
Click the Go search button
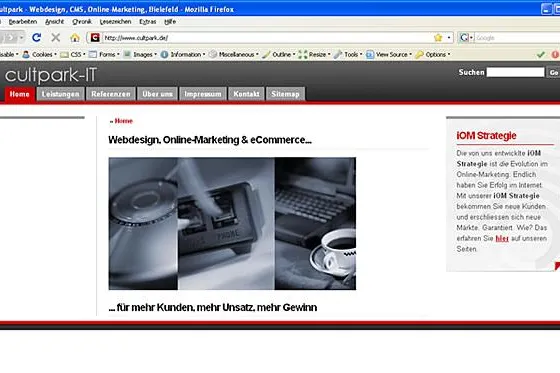pos(553,73)
